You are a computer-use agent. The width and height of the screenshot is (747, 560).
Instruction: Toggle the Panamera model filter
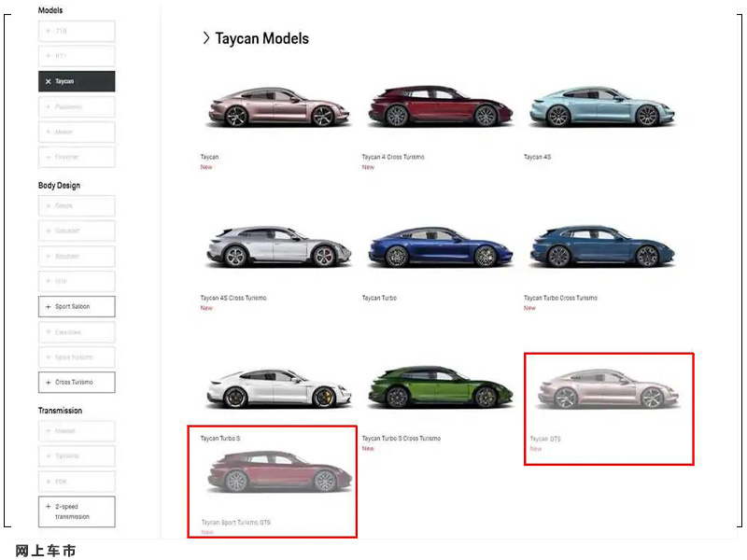pyautogui.click(x=77, y=106)
